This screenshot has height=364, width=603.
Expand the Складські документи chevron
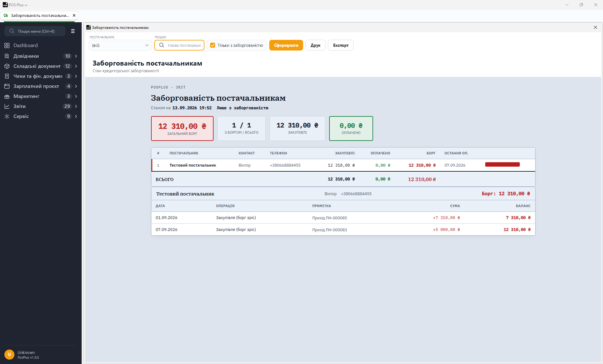tap(76, 66)
